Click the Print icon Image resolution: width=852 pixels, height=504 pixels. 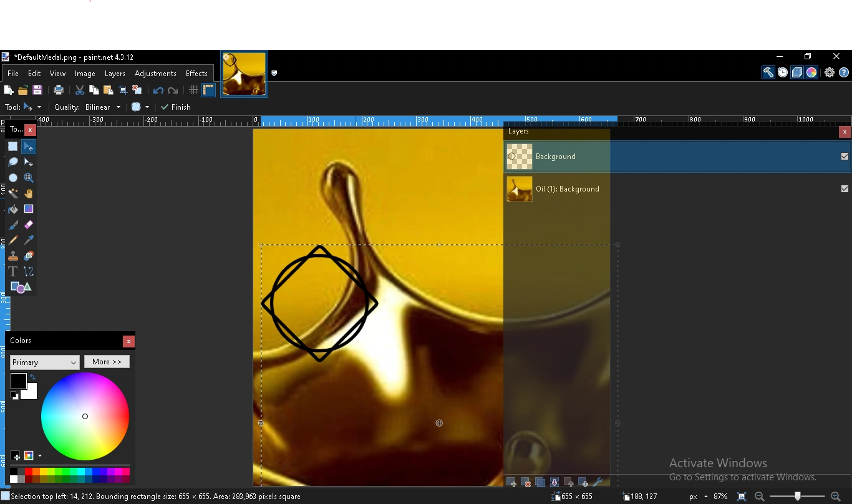(x=59, y=90)
